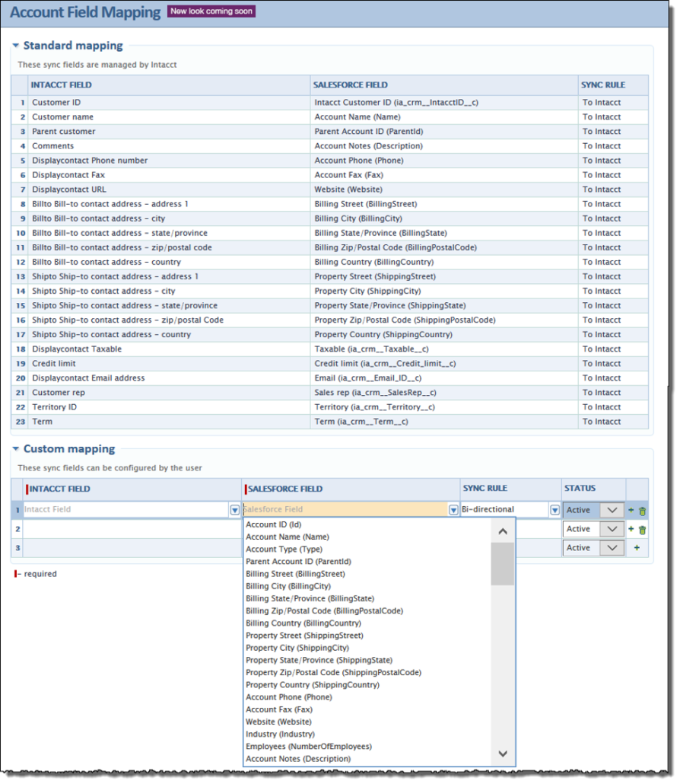The height and width of the screenshot is (784, 680).
Task: Open the Active status dropdown in row 1
Action: 612,510
